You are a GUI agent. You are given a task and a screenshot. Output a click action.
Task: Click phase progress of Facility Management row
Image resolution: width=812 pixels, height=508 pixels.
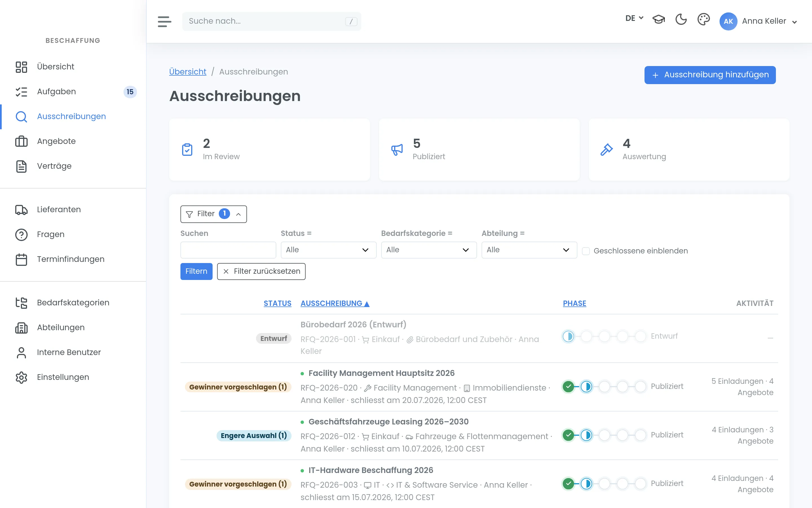[x=604, y=387]
